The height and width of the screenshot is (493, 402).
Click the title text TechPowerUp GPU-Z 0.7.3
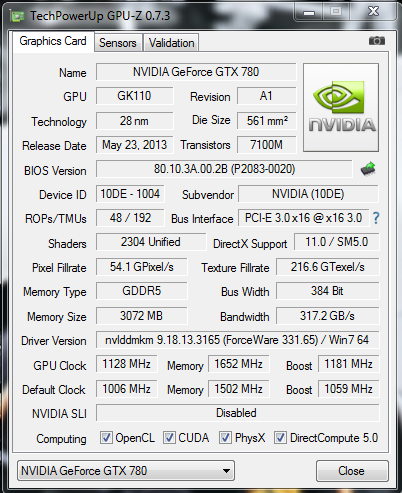point(100,16)
